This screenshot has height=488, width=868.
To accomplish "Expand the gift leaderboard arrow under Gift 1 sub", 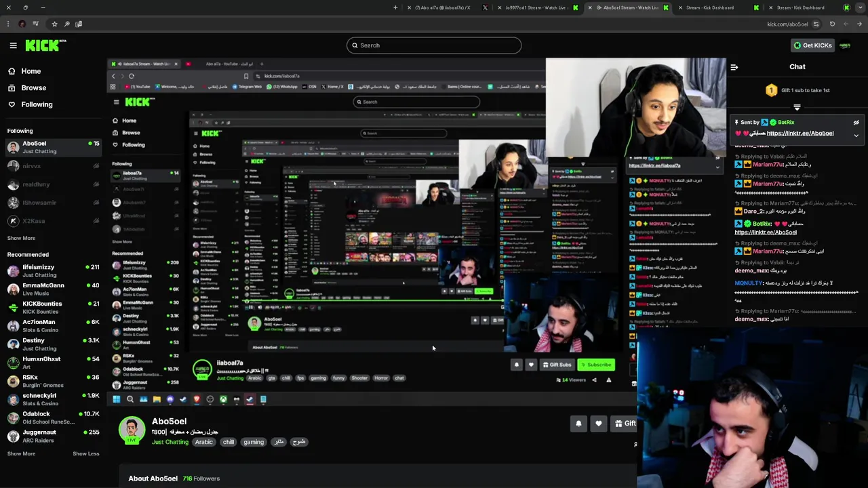I will 797,107.
